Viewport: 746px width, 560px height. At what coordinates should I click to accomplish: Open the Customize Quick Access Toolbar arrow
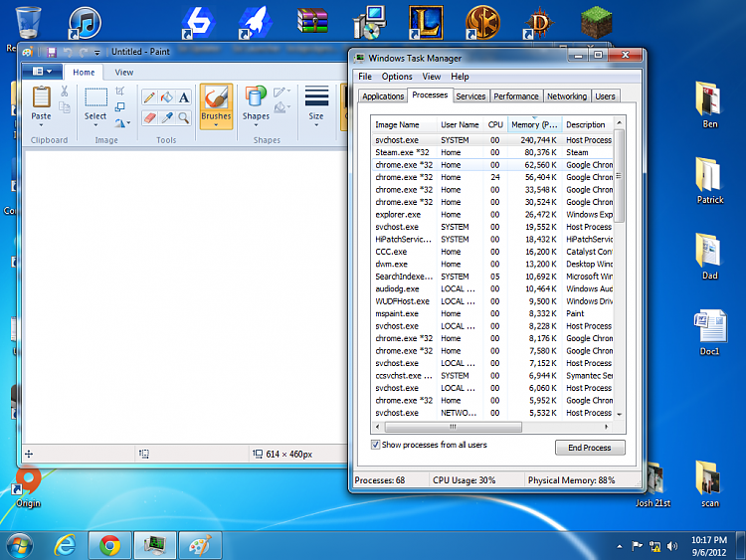coord(97,53)
